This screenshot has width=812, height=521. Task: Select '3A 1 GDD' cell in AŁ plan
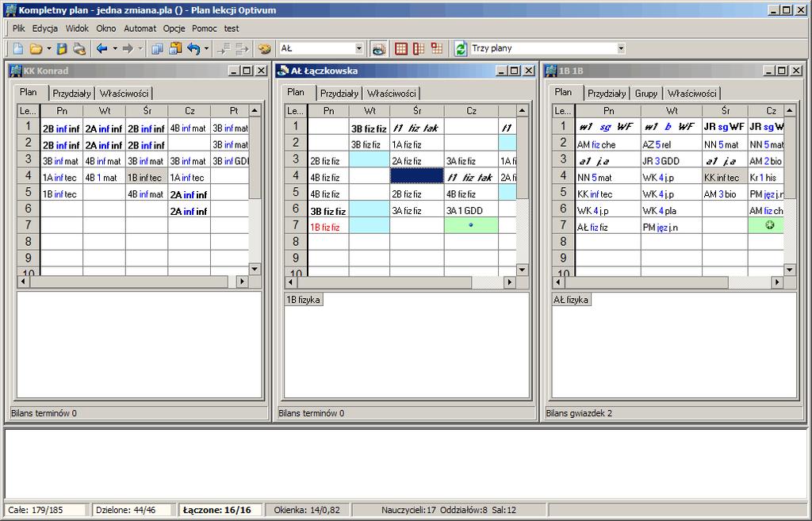coord(471,210)
